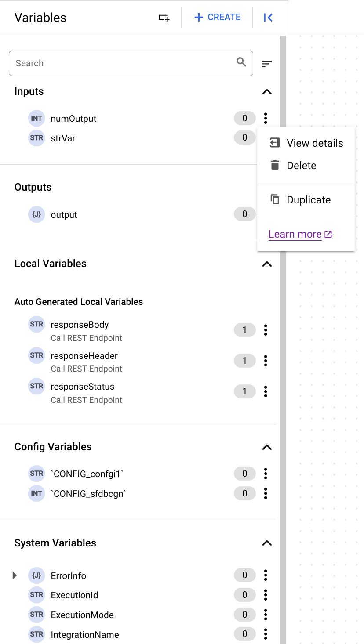The image size is (364, 644).
Task: Collapse the System Variables section
Action: tap(267, 543)
